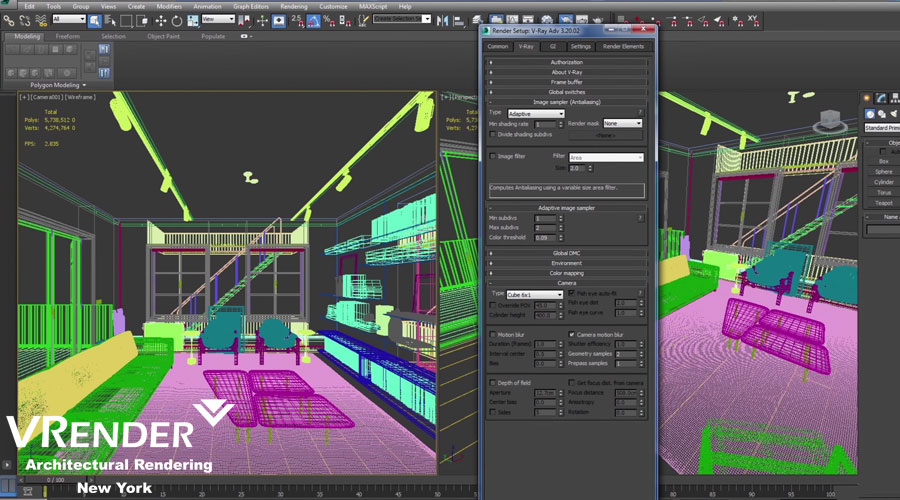Click the Max subdivs input field
Viewport: 900px width, 500px height.
click(x=546, y=228)
